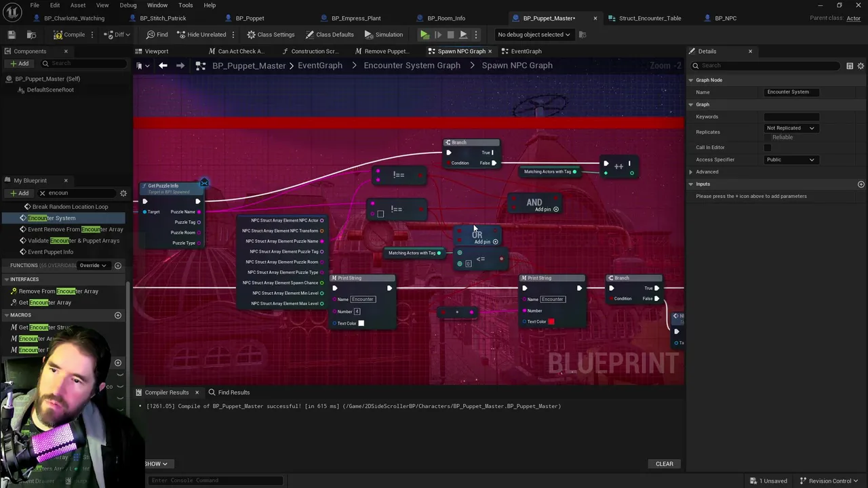Close the Spawn NPC Graph tab
Screen dimensions: 868x488
(x=490, y=51)
